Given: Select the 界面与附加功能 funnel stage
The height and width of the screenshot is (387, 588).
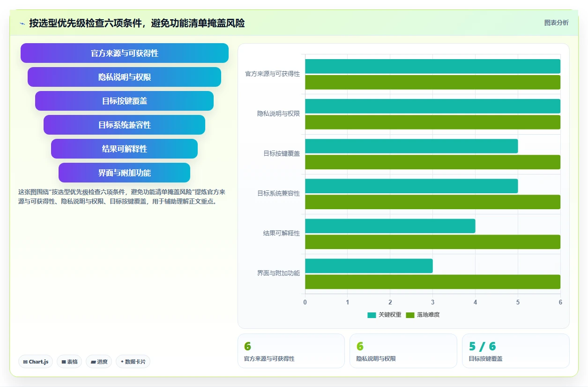Looking at the screenshot, I should [x=124, y=173].
